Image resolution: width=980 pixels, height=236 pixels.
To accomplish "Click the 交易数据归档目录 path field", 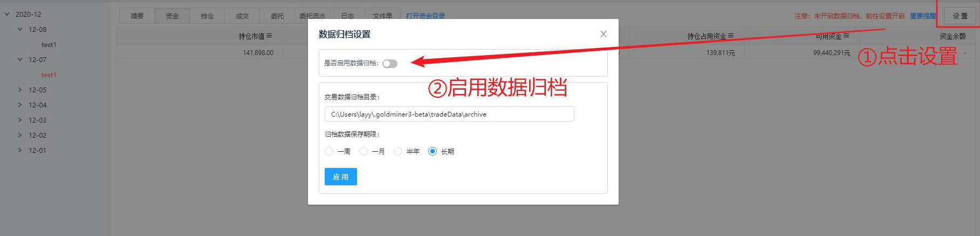I will tap(449, 114).
